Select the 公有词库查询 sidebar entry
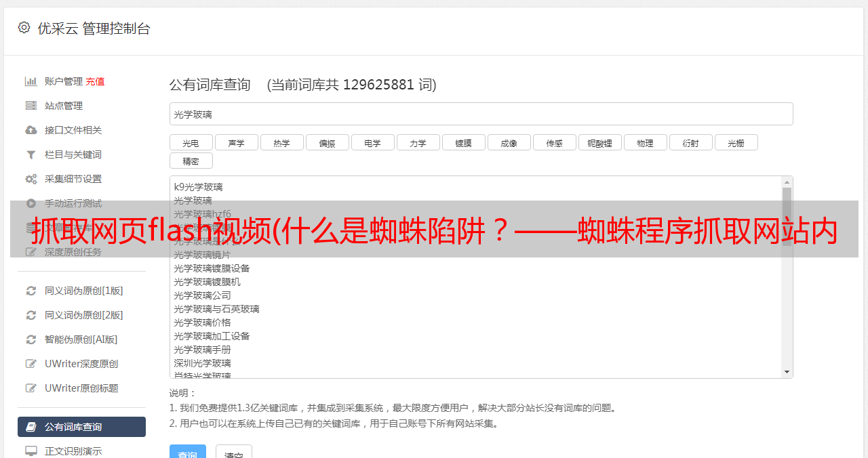This screenshot has width=868, height=458. click(81, 427)
